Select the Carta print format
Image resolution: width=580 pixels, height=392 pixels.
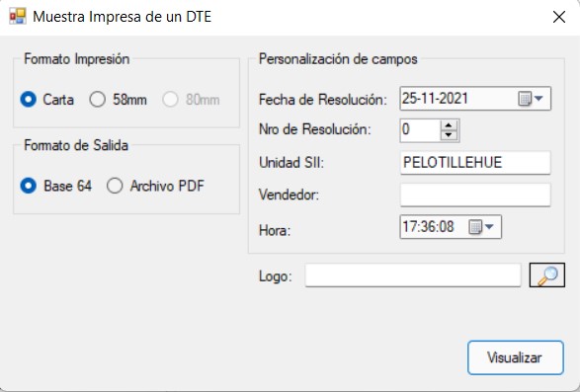pos(47,100)
